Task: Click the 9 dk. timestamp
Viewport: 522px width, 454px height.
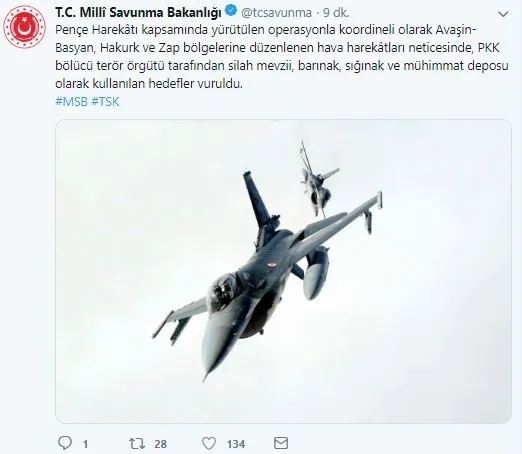Action: coord(336,13)
